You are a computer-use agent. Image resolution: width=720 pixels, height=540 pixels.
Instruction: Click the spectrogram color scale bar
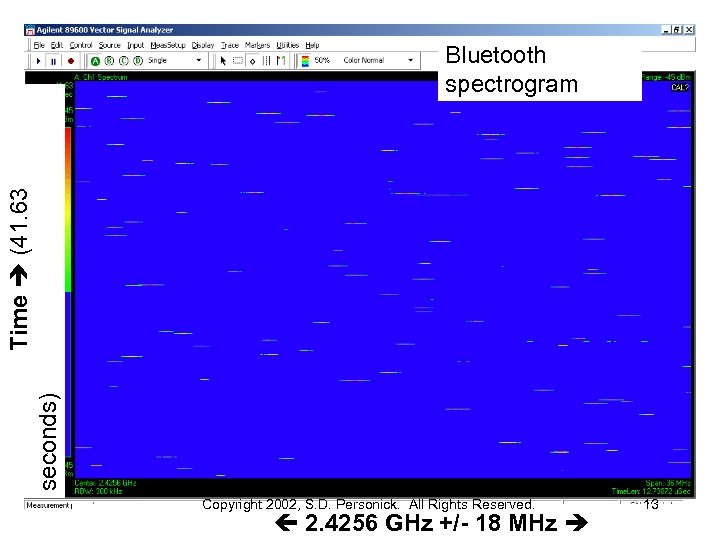tap(68, 292)
